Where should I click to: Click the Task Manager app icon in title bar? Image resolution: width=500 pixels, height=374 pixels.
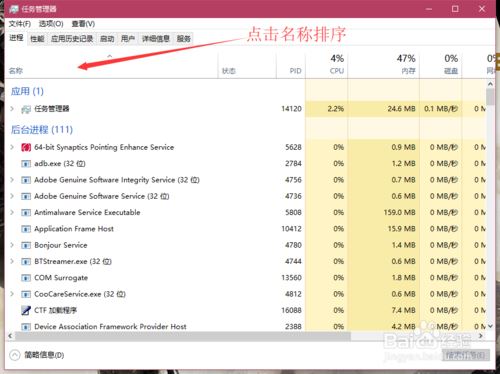pyautogui.click(x=14, y=9)
